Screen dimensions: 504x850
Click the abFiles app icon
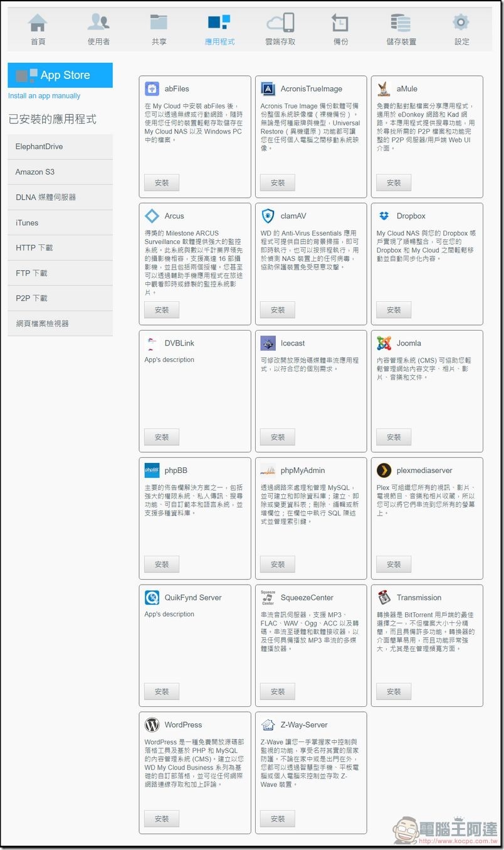152,89
